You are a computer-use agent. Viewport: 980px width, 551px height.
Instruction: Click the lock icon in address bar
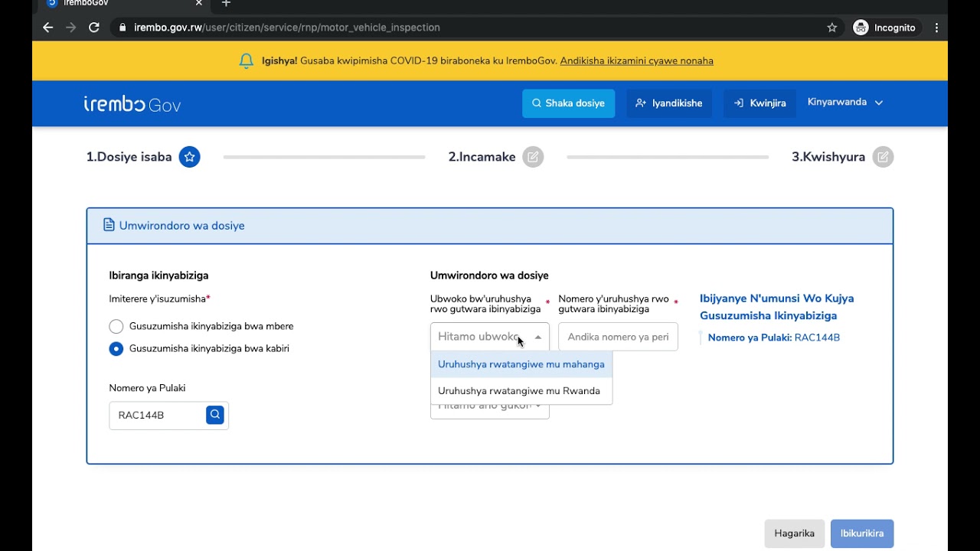coord(122,28)
